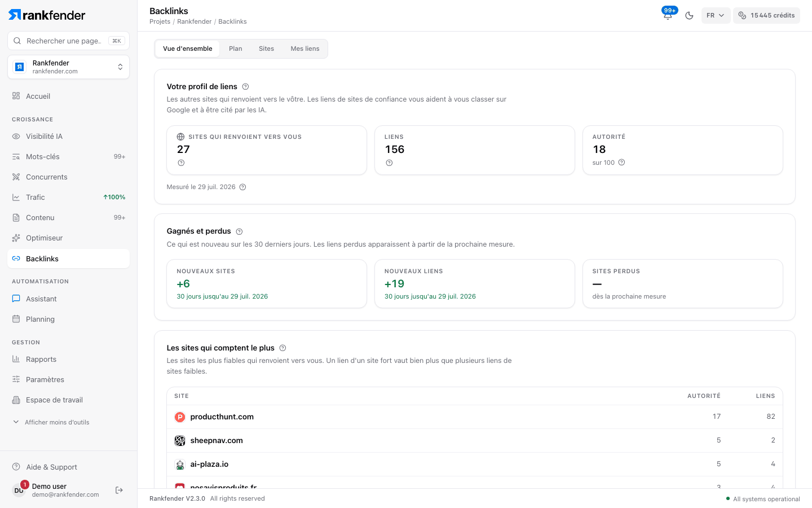Open Contenu in the sidebar

pos(69,217)
